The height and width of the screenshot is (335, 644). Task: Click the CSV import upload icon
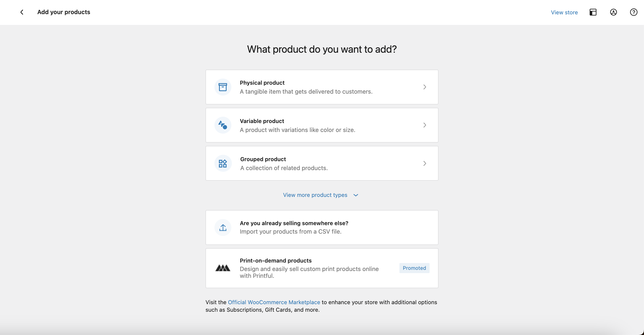coord(222,227)
